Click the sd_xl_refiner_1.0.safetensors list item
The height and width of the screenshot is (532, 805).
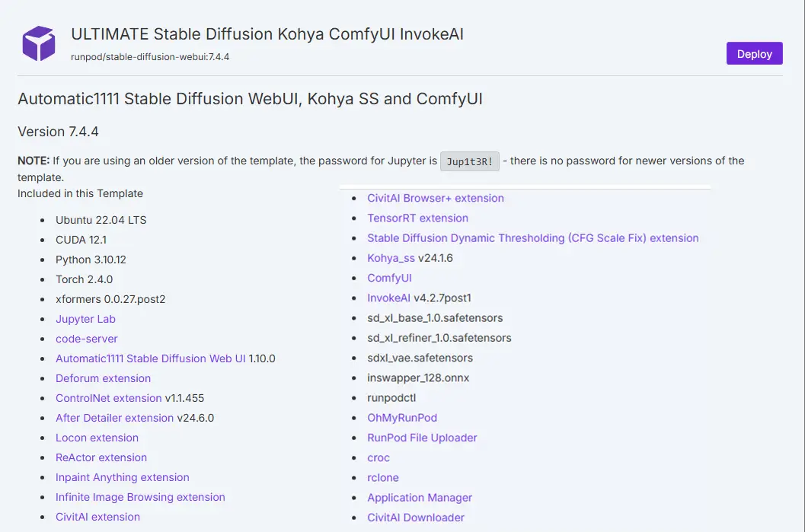[x=439, y=338]
